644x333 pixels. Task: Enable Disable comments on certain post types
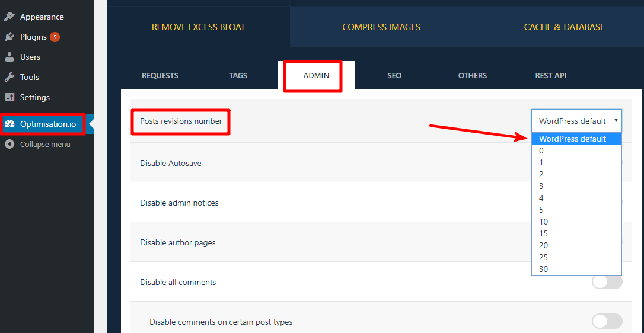pos(607,321)
